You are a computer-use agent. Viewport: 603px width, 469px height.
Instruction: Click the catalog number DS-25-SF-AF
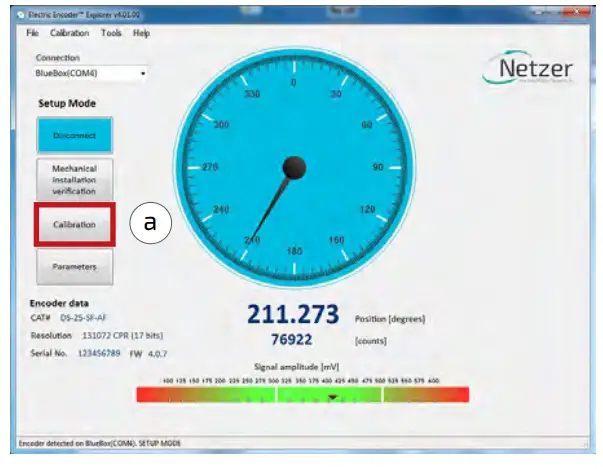point(83,318)
